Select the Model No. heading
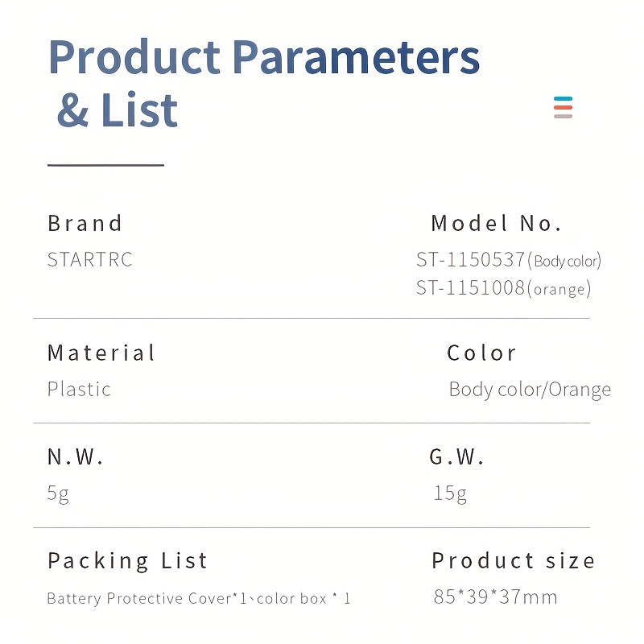 pyautogui.click(x=496, y=224)
